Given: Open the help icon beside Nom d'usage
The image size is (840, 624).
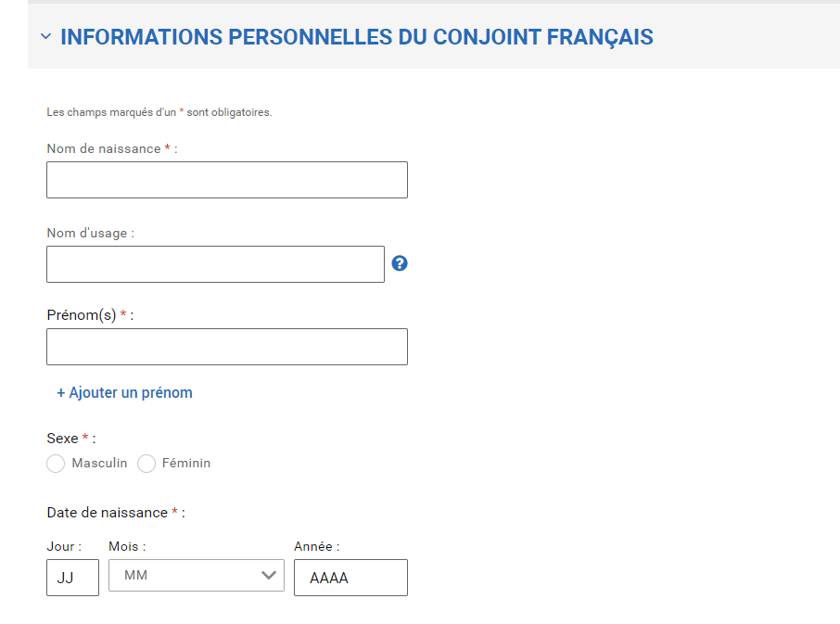Looking at the screenshot, I should point(400,263).
